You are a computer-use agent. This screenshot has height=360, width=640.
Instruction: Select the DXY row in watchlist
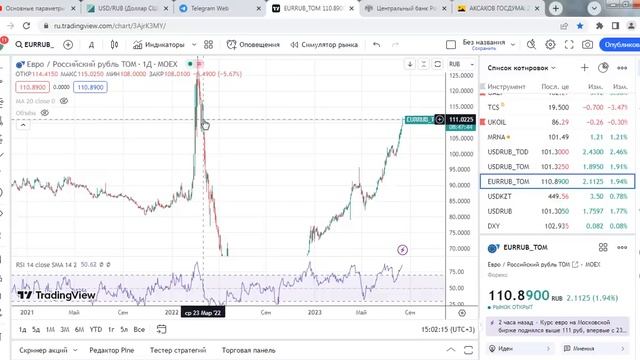[x=558, y=226]
